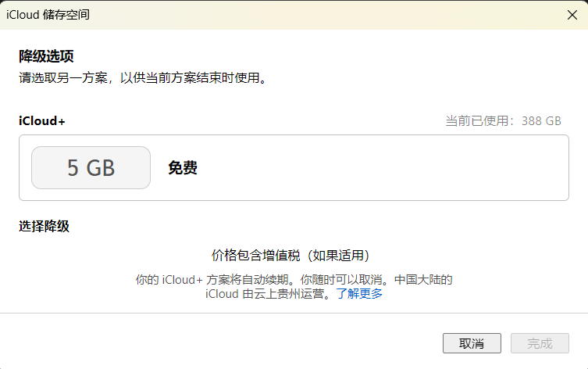588x369 pixels.
Task: Select the 5 GB plan badge
Action: tap(91, 167)
